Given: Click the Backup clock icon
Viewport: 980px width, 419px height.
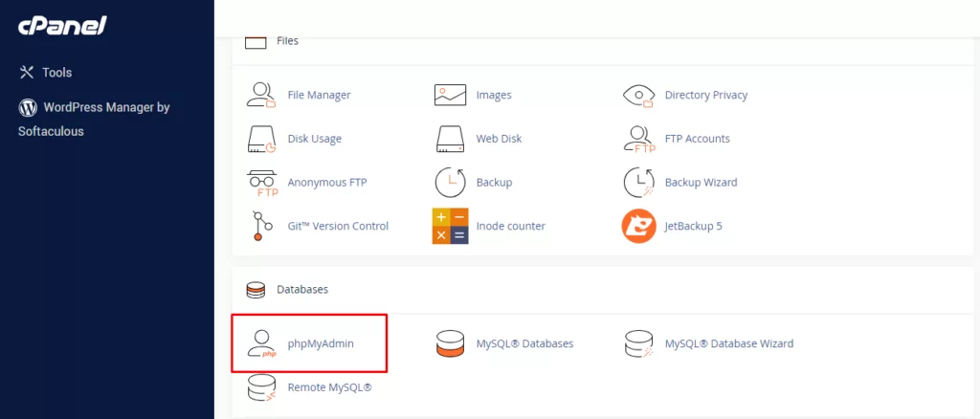Looking at the screenshot, I should 451,183.
